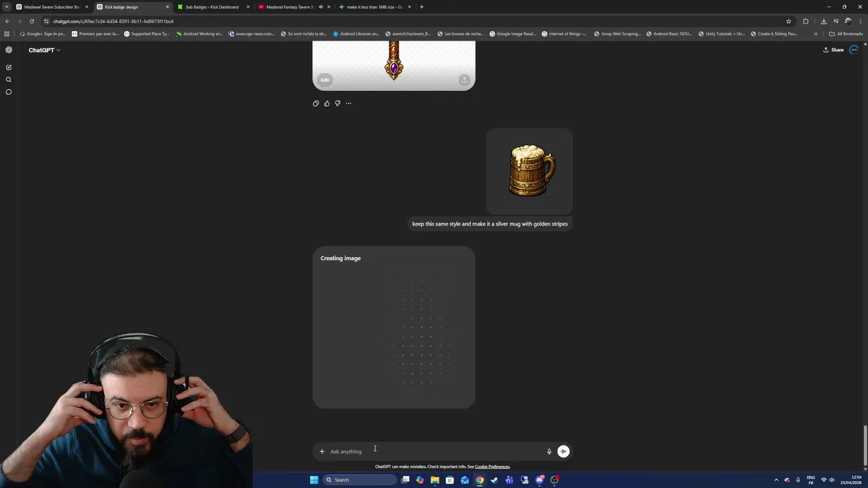Switch to Sub Badges - Kick Dashboard tab

[x=213, y=7]
